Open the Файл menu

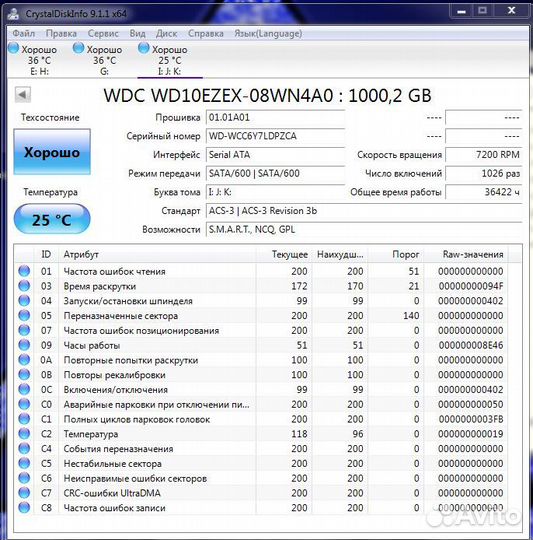[23, 33]
